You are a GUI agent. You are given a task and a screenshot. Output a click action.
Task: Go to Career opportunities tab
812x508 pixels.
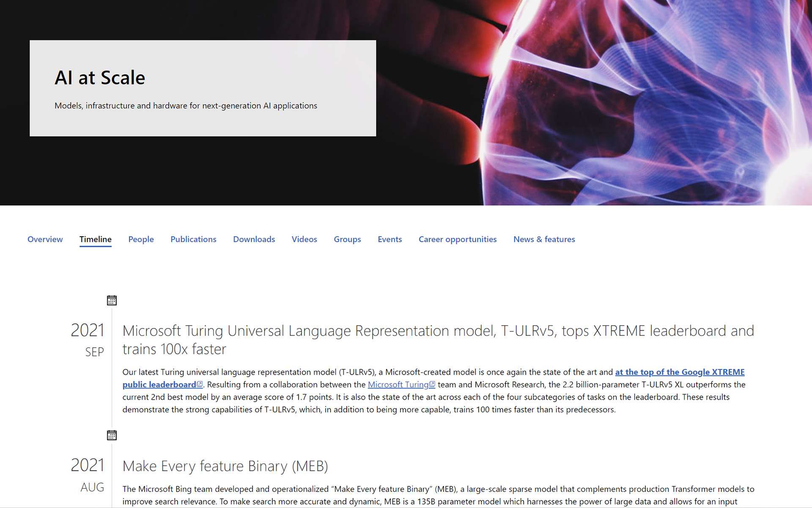click(458, 239)
